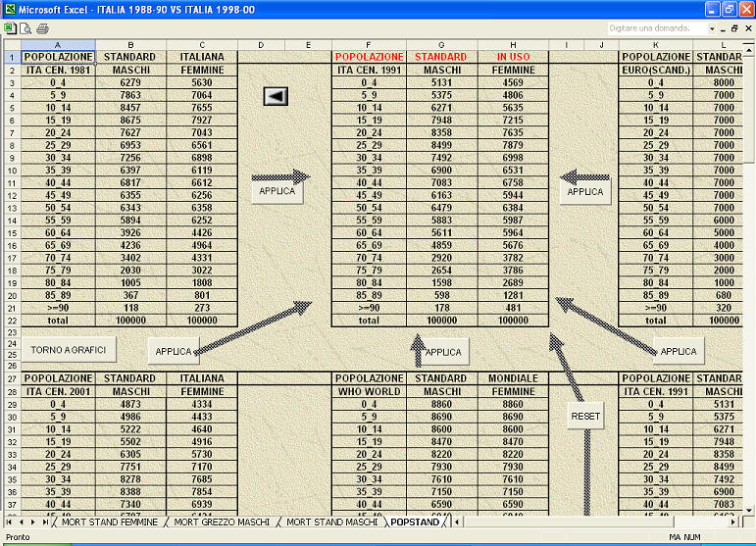Select cell with value 4873

pos(130,404)
